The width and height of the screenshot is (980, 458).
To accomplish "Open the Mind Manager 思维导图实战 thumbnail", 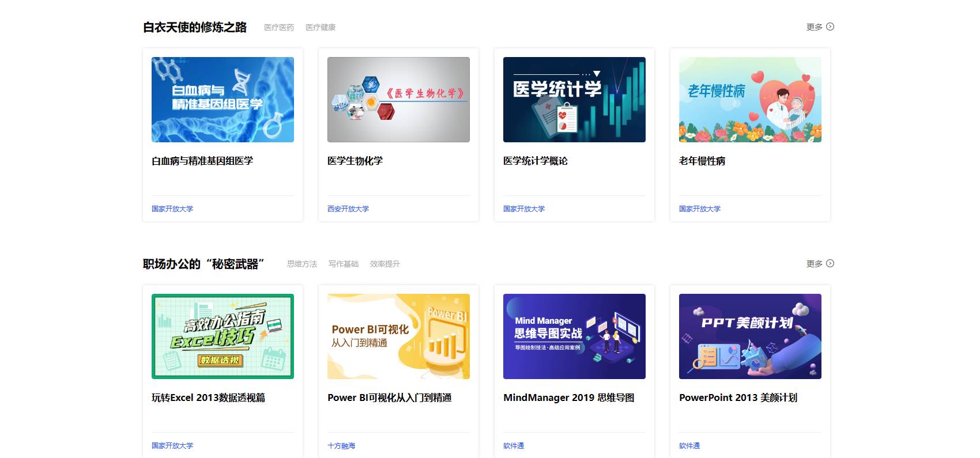I will pos(574,336).
